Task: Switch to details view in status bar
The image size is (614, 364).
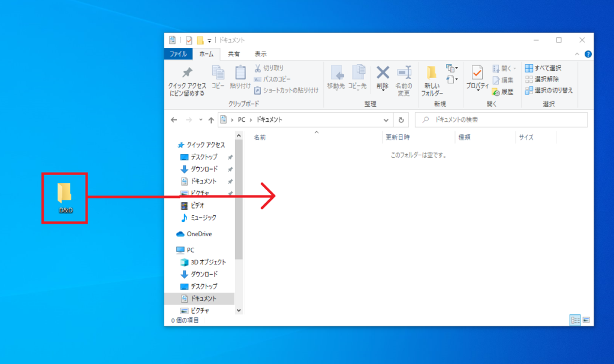Action: pyautogui.click(x=575, y=320)
